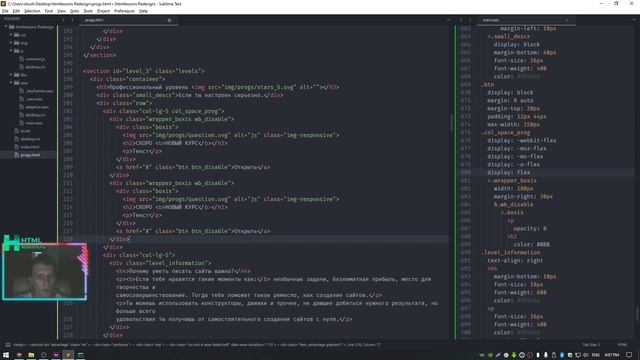Open the Goto menu
Image resolution: width=640 pixels, height=360 pixels.
(x=75, y=11)
